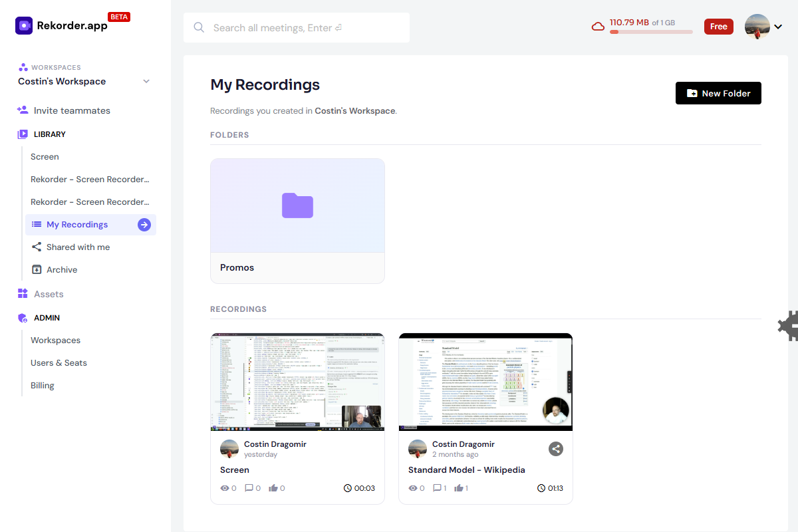Viewport: 798px width, 532px height.
Task: Open Shared with me
Action: click(x=78, y=247)
